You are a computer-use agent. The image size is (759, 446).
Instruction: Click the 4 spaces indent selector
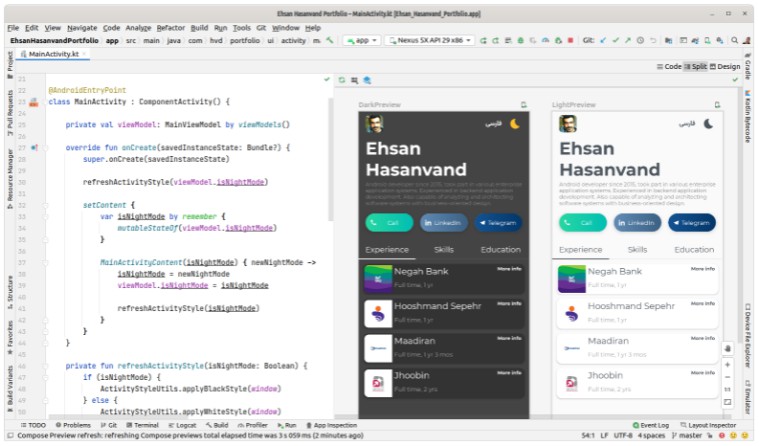coord(652,436)
